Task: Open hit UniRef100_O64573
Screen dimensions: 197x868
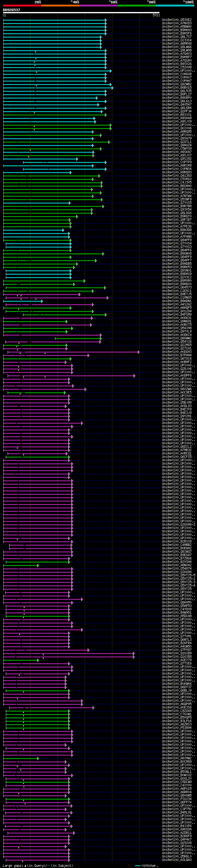Action: (177, 287)
